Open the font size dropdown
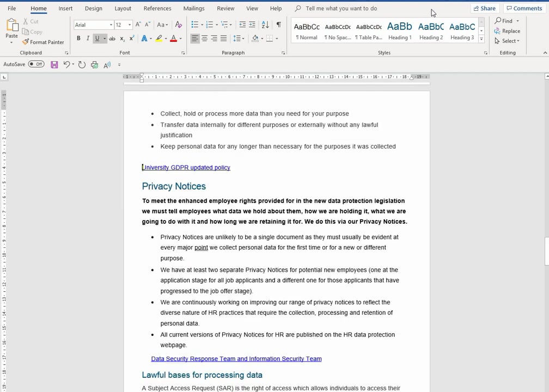This screenshot has height=392, width=549. click(x=130, y=25)
